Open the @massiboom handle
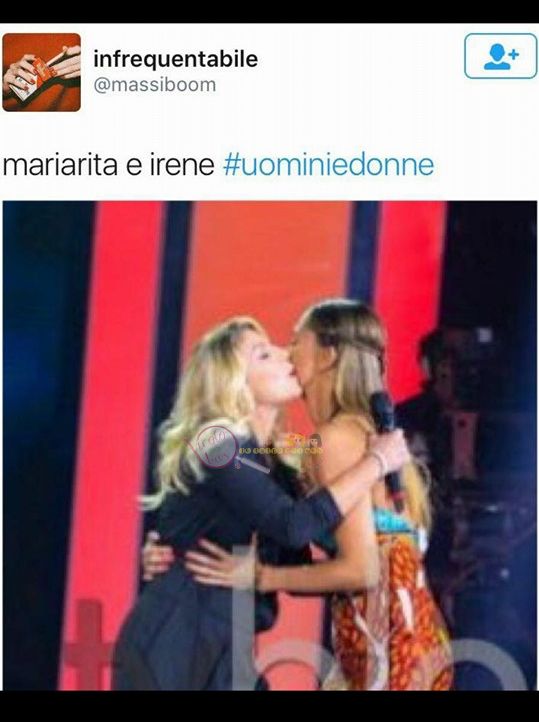This screenshot has height=722, width=539. tap(155, 85)
